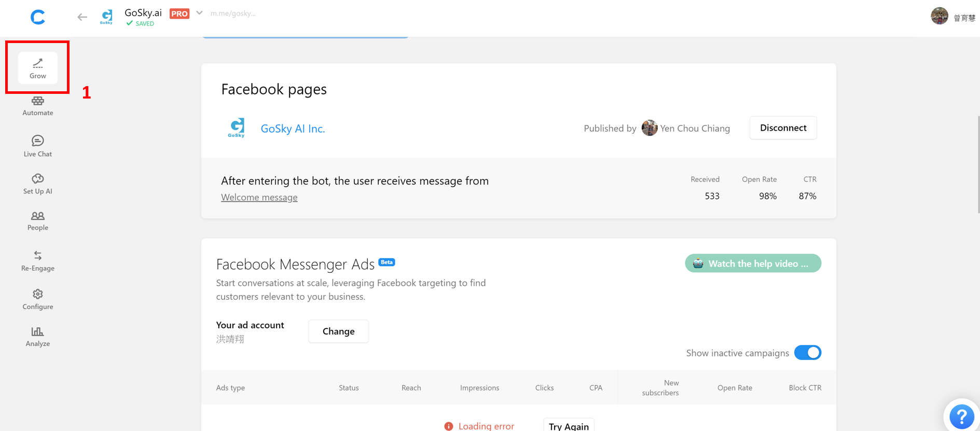The height and width of the screenshot is (431, 980).
Task: Open the People section
Action: (x=37, y=221)
